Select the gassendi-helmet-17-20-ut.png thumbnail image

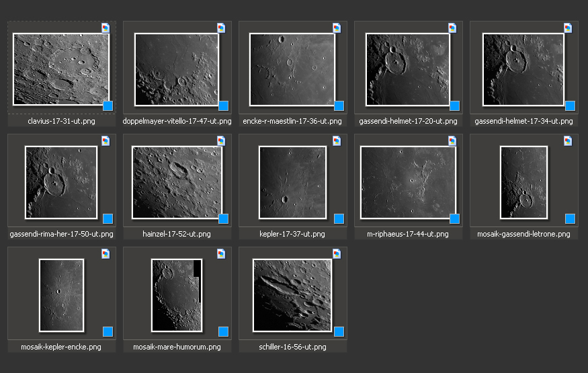pos(408,69)
